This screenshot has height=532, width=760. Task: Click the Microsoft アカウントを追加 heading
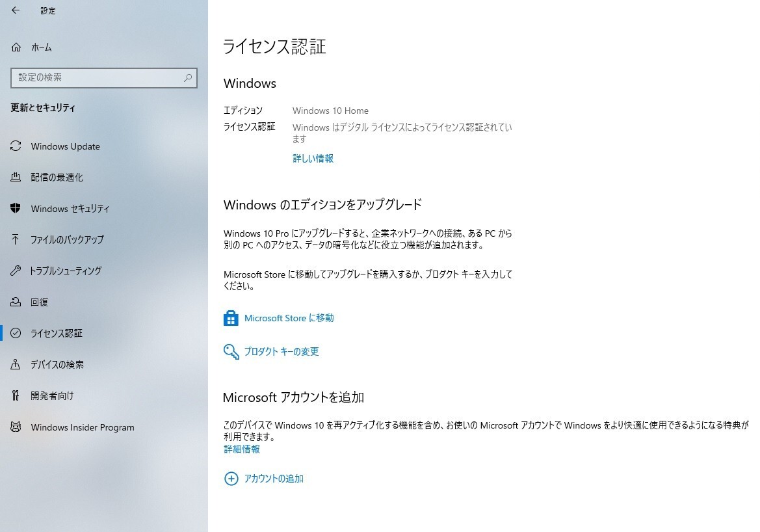(x=294, y=397)
